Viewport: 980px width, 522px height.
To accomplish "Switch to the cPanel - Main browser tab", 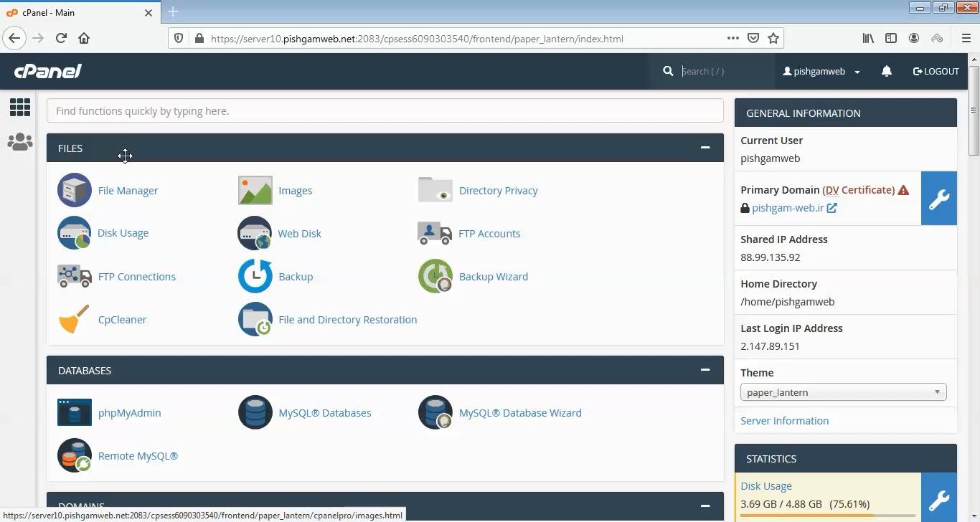I will 72,12.
